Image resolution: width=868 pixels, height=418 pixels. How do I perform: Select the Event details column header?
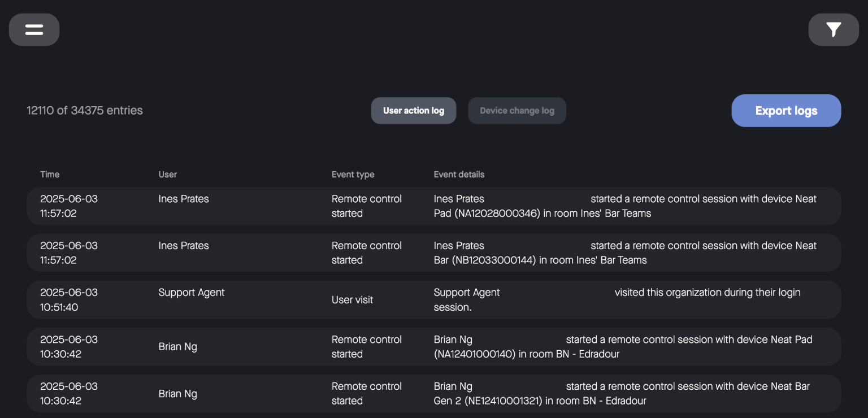point(459,174)
